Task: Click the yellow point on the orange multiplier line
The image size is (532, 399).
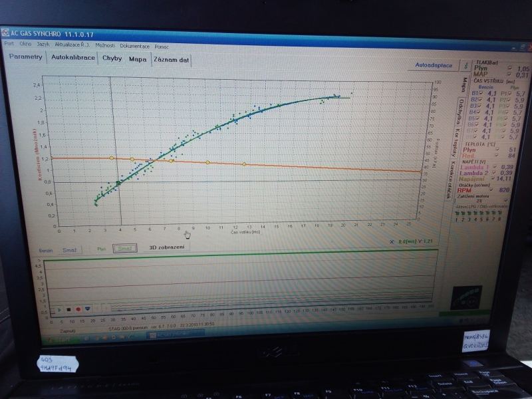Action: [112, 158]
